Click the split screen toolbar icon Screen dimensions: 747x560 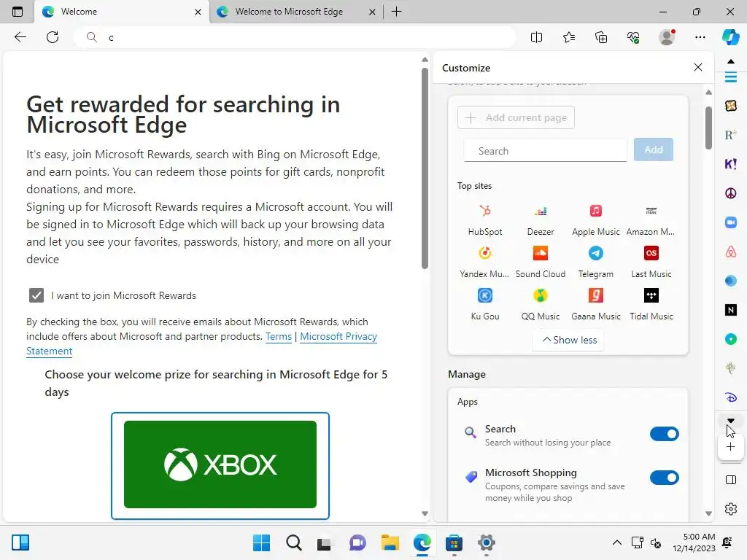coord(536,37)
